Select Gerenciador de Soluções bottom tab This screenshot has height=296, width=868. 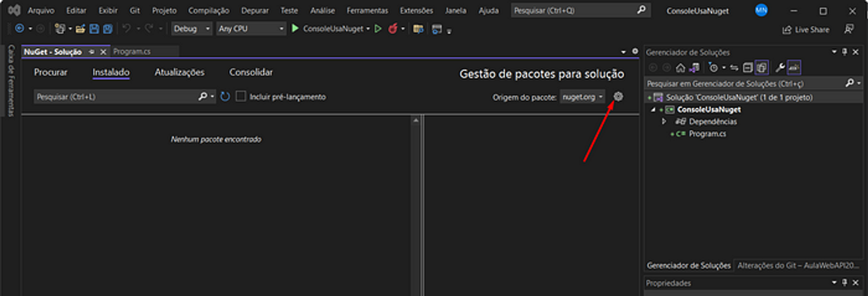click(x=689, y=265)
